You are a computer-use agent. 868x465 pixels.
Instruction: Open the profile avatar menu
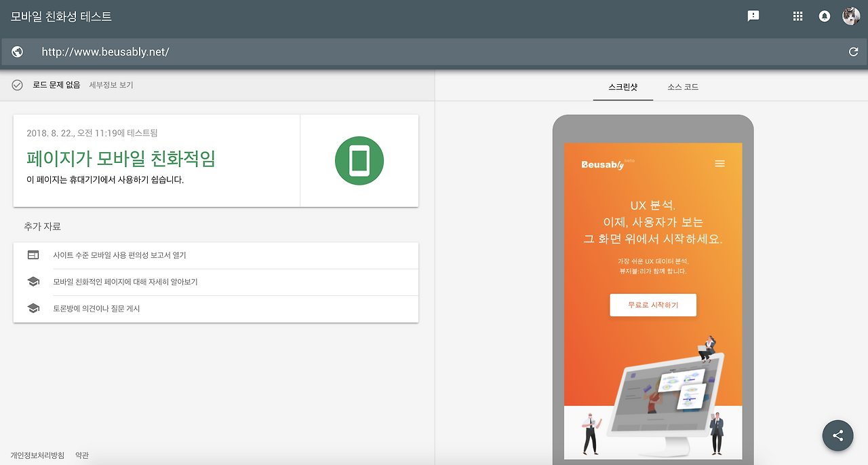(850, 16)
